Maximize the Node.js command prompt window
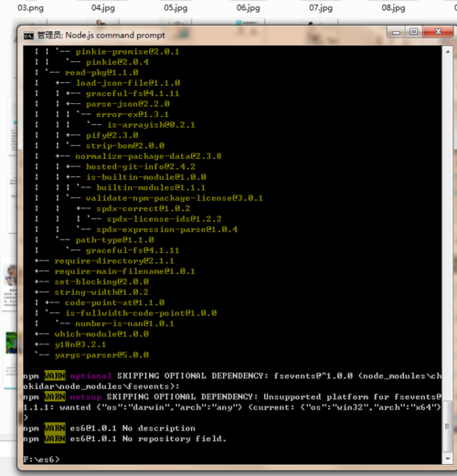The width and height of the screenshot is (457, 476). coord(414,32)
